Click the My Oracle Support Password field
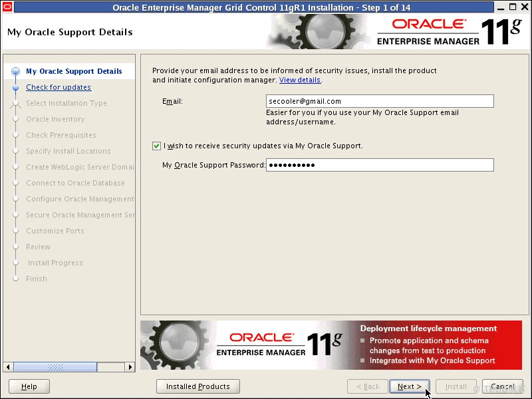 point(380,165)
